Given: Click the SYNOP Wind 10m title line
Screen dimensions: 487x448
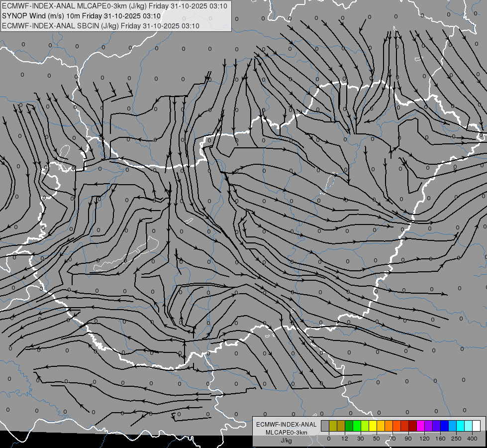Looking at the screenshot, I should click(82, 16).
